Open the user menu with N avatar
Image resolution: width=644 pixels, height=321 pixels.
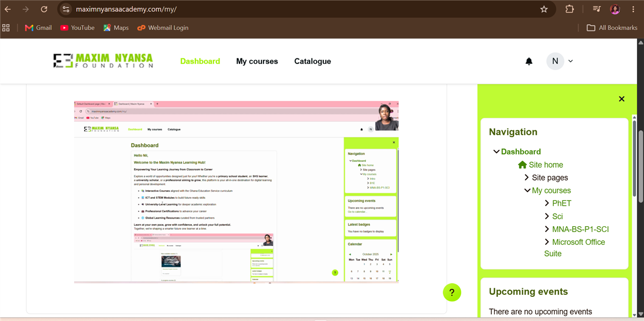(x=560, y=61)
